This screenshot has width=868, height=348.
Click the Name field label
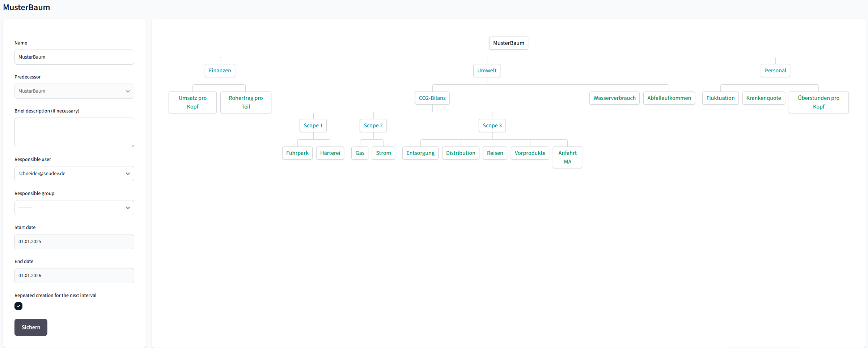(21, 43)
